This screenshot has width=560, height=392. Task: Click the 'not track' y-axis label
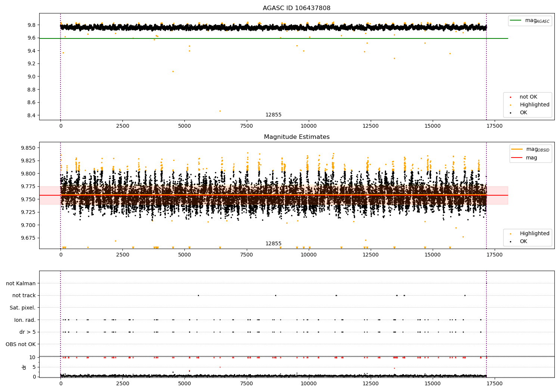[x=24, y=296]
